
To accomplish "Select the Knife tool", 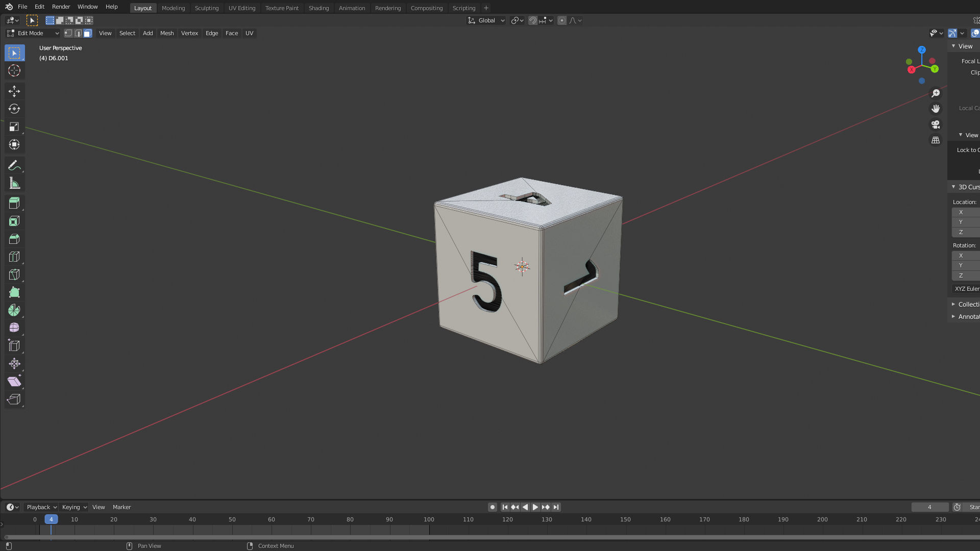I will [x=14, y=275].
